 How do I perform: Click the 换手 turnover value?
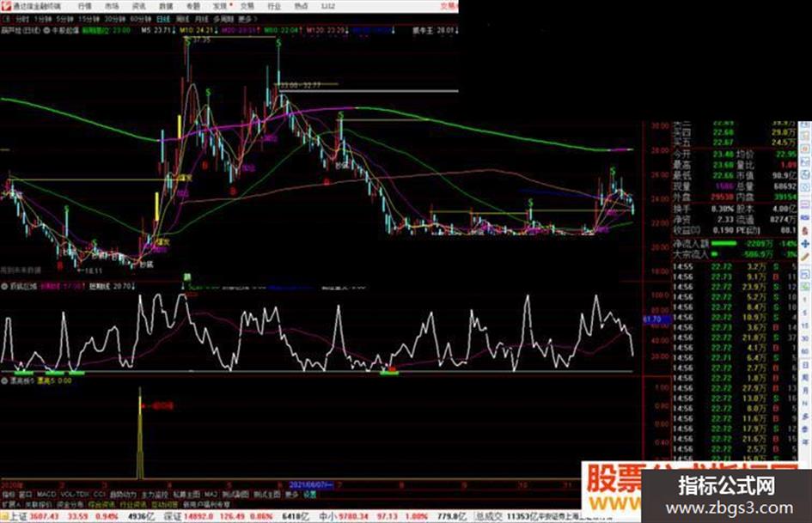coord(723,209)
